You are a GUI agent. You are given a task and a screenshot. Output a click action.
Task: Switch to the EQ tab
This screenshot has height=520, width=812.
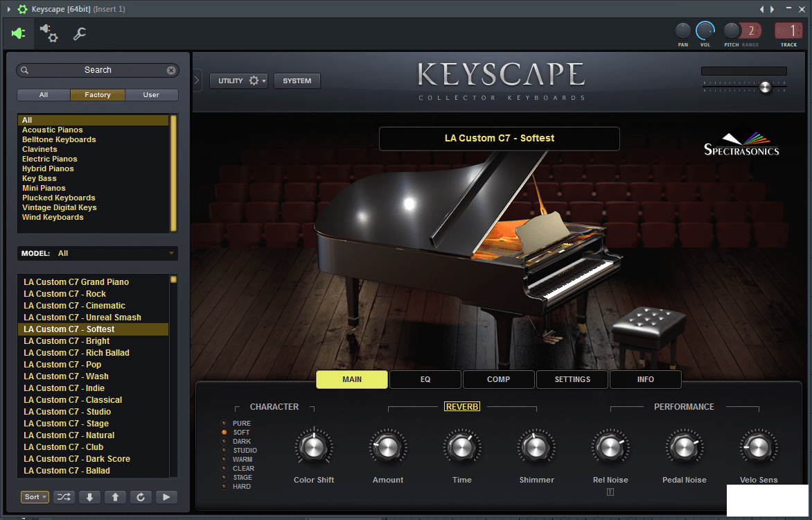[425, 379]
